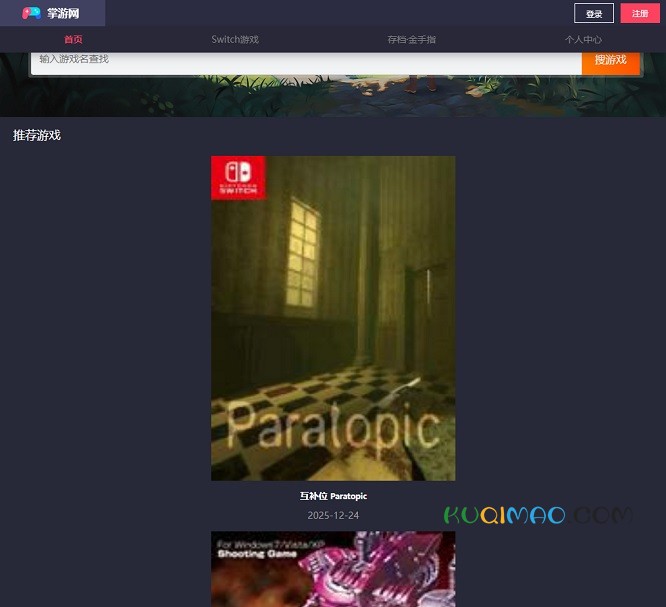The image size is (666, 607).
Task: Switch to the Switch游戏 tab
Action: (x=235, y=40)
